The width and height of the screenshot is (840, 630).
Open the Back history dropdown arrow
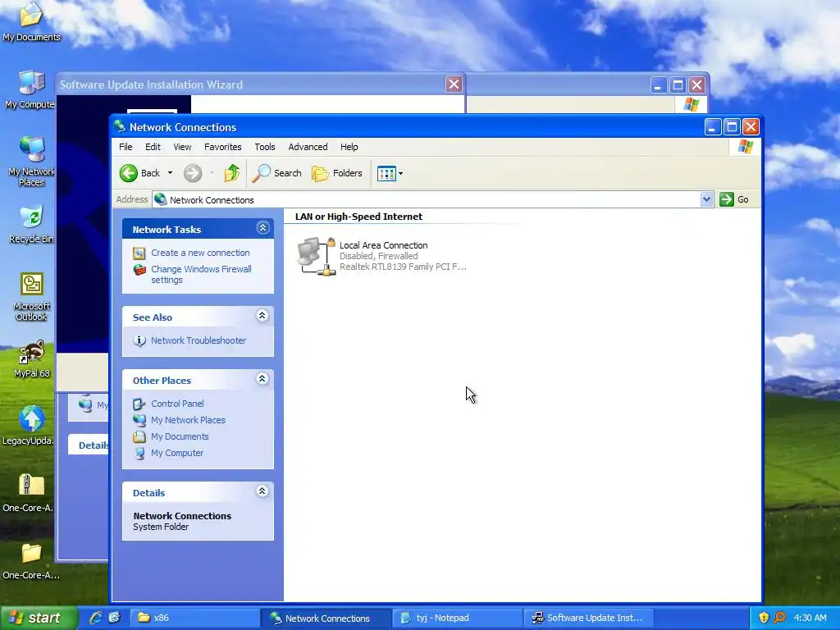pyautogui.click(x=170, y=173)
